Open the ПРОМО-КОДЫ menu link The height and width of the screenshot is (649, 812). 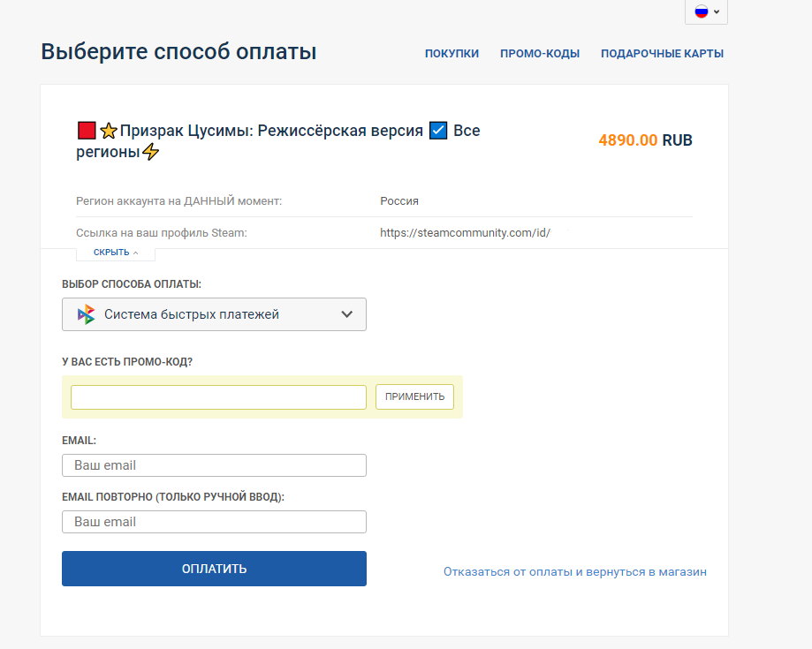[540, 53]
